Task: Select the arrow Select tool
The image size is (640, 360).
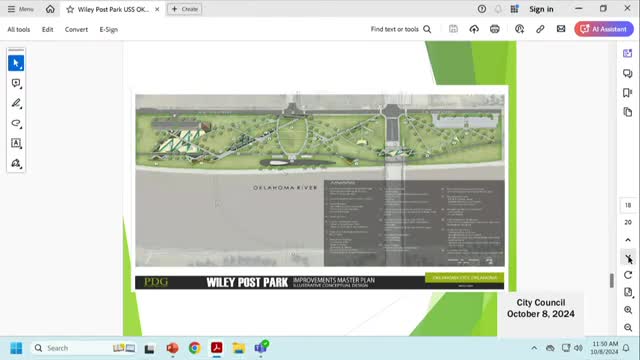Action: [16, 63]
